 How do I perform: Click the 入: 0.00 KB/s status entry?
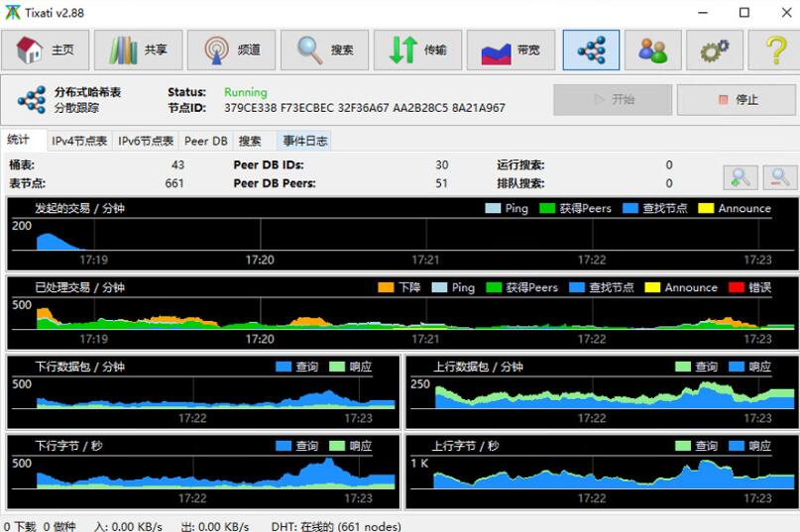click(x=128, y=526)
